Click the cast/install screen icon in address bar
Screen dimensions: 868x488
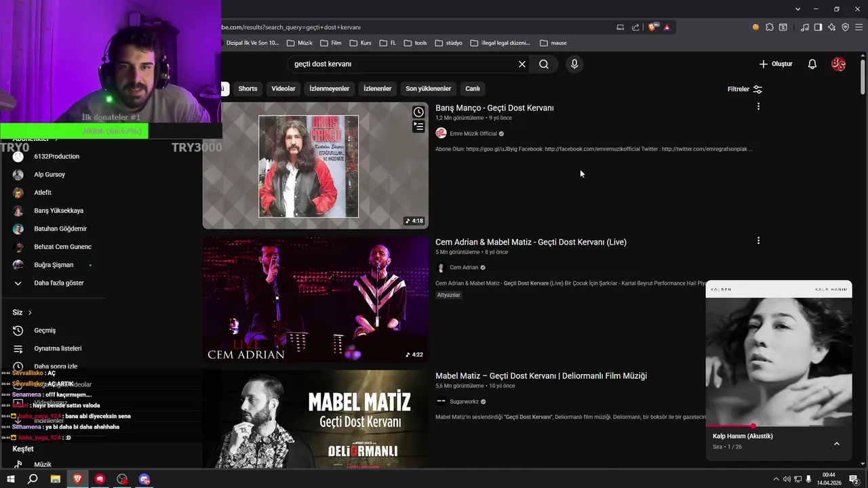click(x=620, y=27)
